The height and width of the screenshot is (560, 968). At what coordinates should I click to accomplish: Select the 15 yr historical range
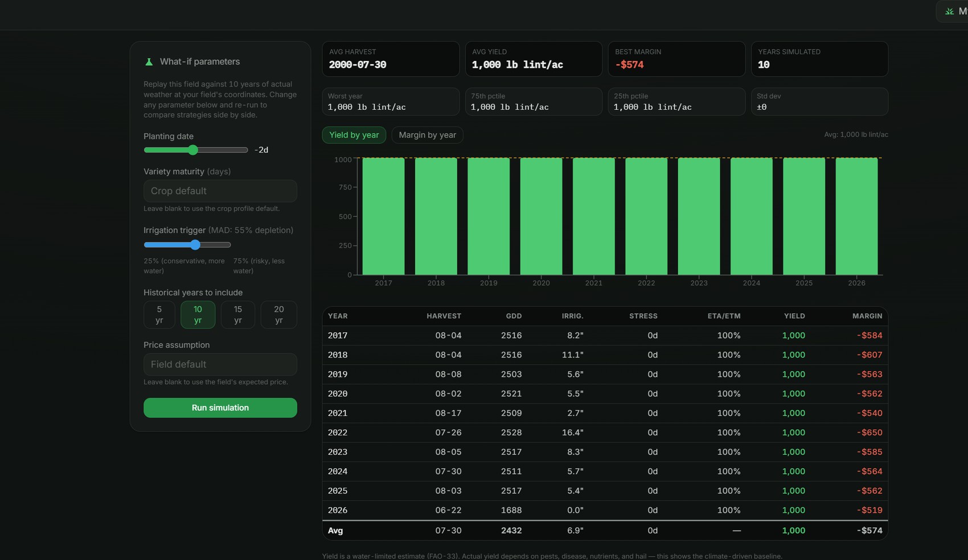point(238,315)
